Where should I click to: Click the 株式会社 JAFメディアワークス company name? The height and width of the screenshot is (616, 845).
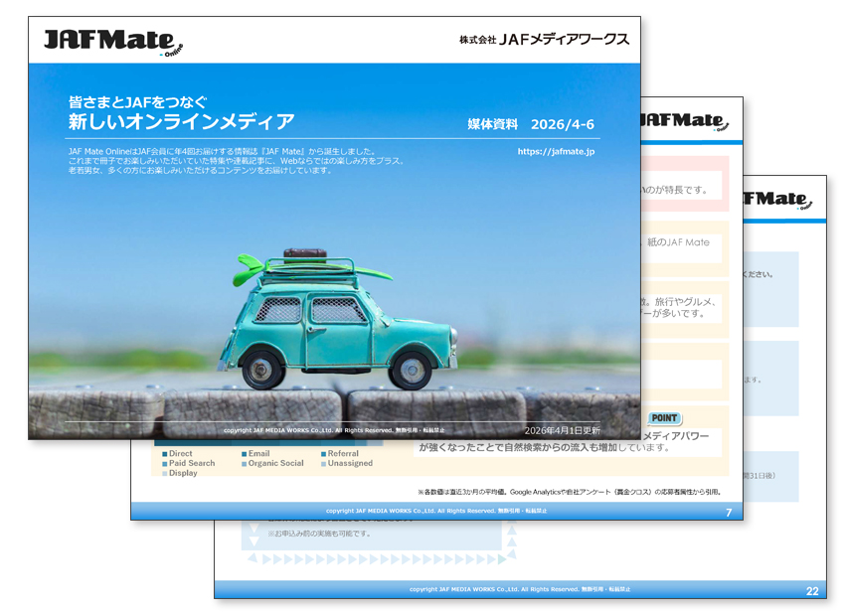[544, 40]
